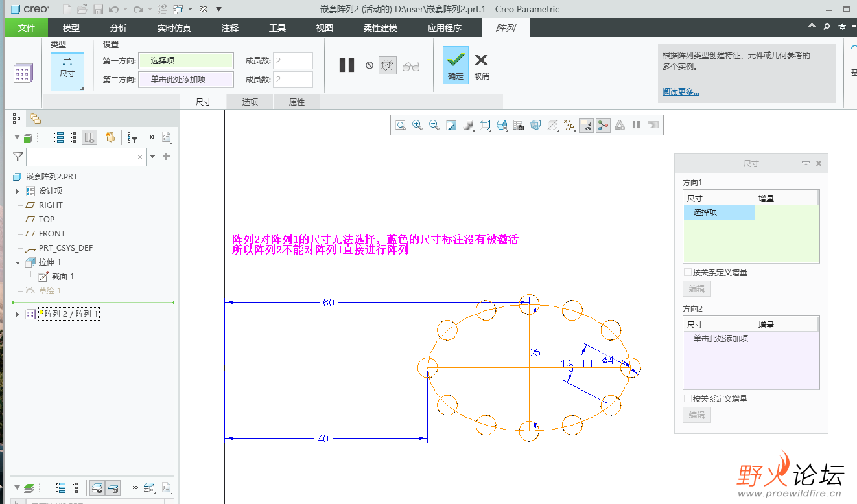This screenshot has height=504, width=857.
Task: Click the Save disk icon
Action: tap(98, 9)
